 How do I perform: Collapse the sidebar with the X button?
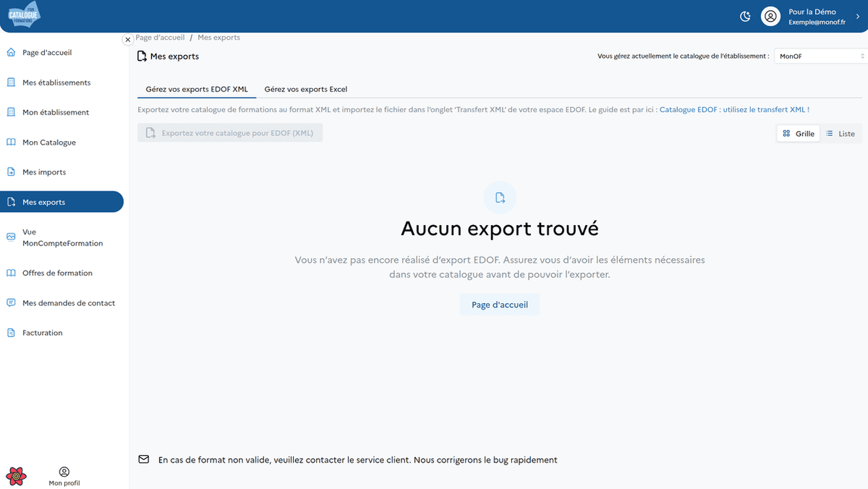(128, 40)
